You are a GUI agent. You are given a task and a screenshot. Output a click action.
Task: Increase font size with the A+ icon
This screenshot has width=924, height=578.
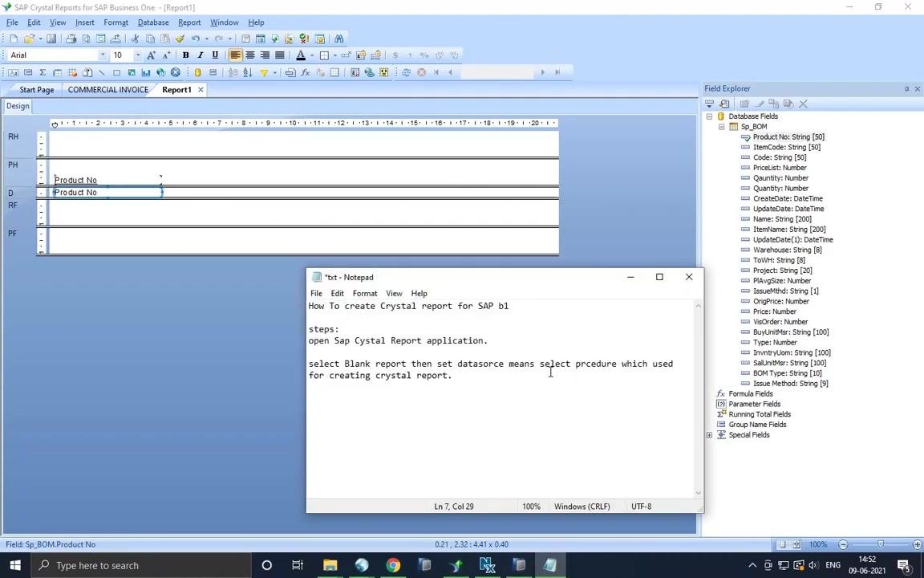tap(151, 55)
